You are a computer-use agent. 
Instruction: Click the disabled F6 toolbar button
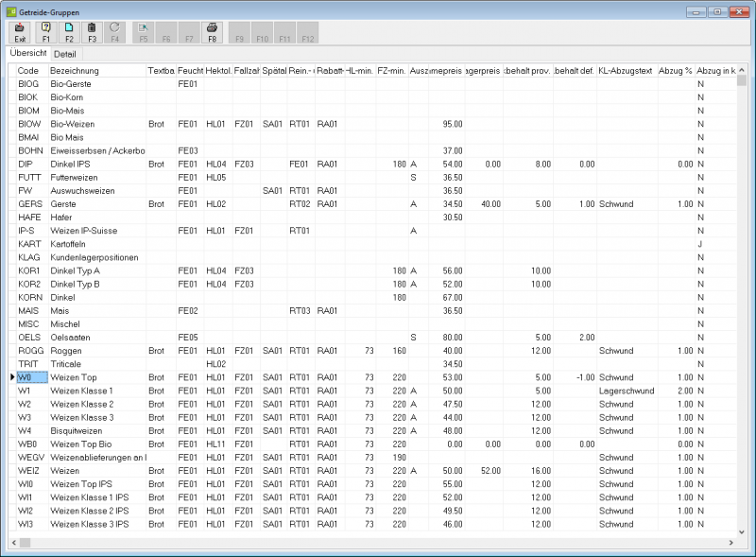tap(166, 33)
